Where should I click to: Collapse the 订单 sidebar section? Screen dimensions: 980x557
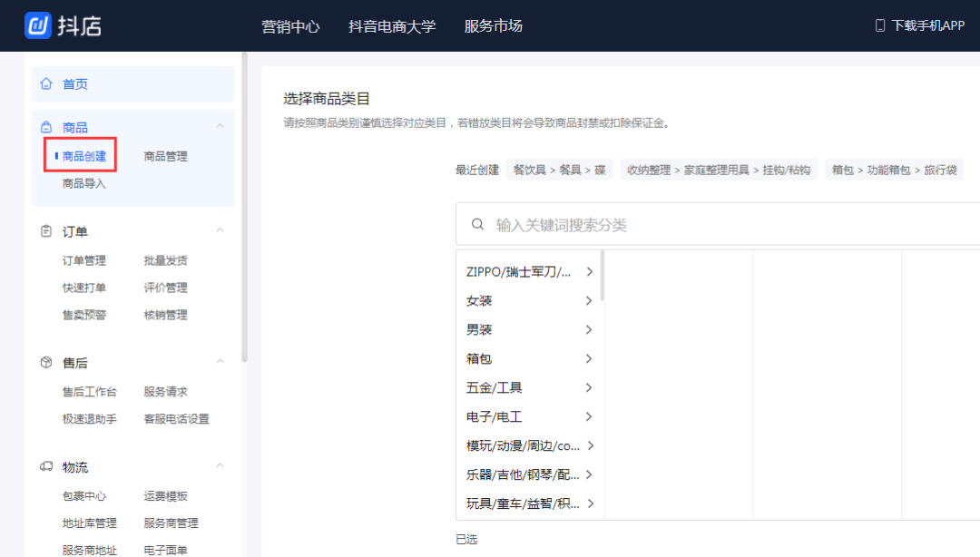(x=218, y=230)
